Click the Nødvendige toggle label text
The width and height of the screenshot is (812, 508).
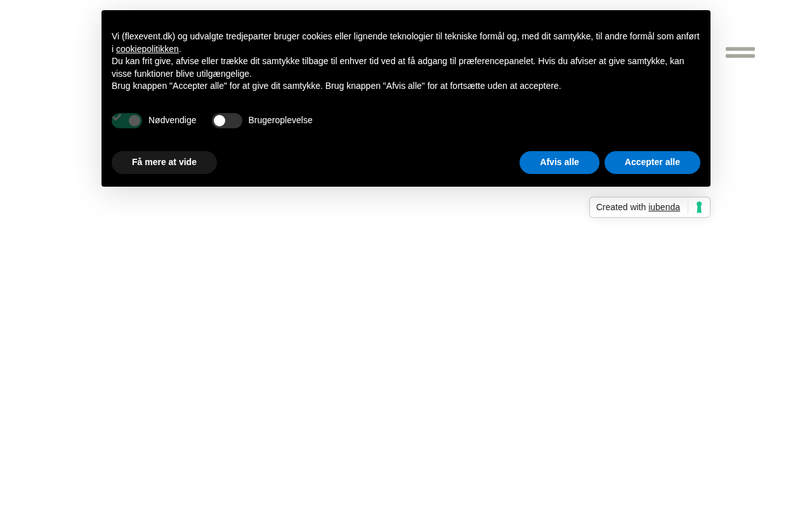pos(173,120)
